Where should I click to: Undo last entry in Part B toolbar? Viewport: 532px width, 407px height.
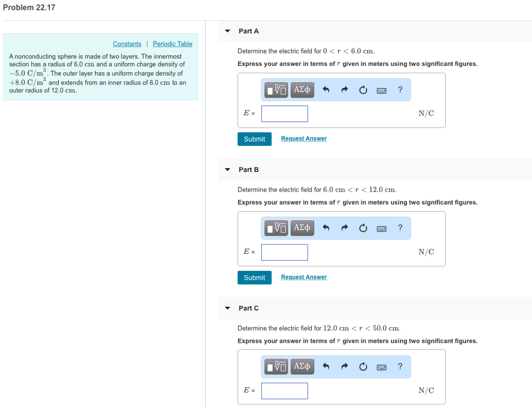(x=326, y=228)
